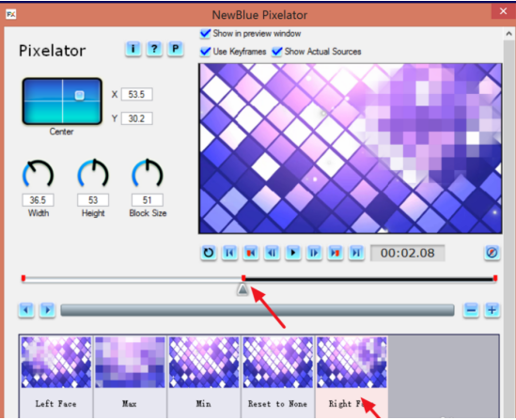Toggle Show in preview window checkbox
This screenshot has height=420, width=516.
[205, 33]
